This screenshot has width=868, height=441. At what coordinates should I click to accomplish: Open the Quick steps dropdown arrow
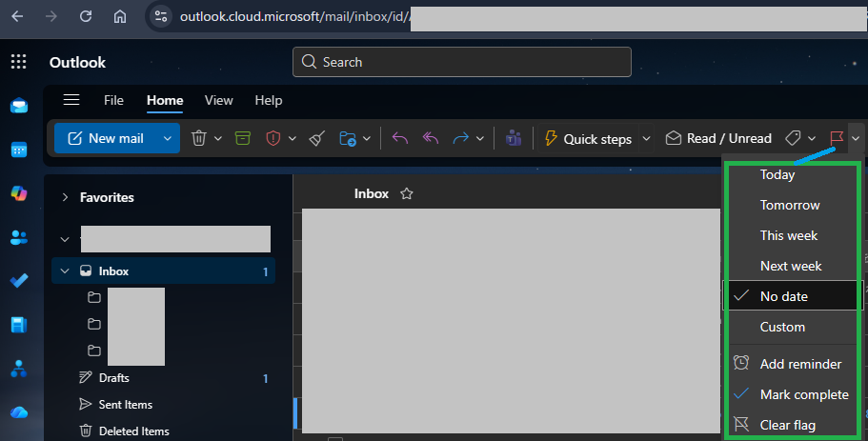click(646, 138)
